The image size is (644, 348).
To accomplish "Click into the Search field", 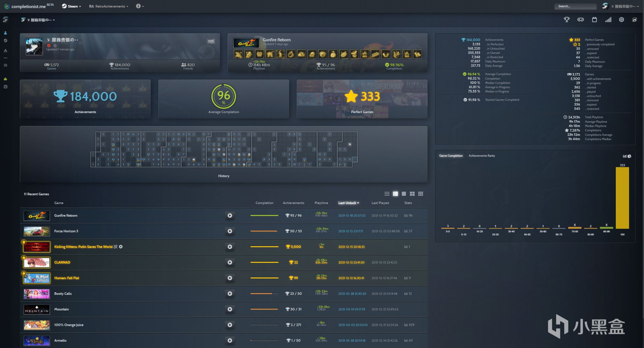I will pyautogui.click(x=575, y=6).
